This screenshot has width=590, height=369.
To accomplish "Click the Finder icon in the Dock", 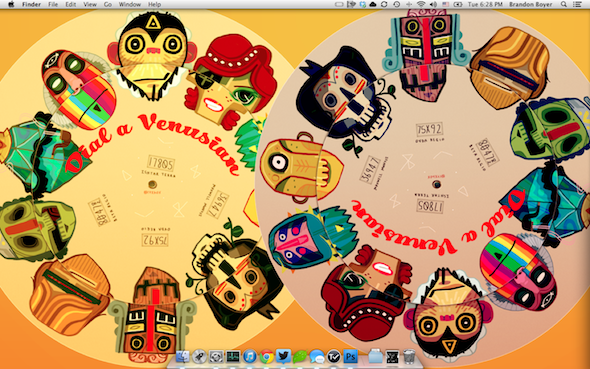I will coord(183,356).
